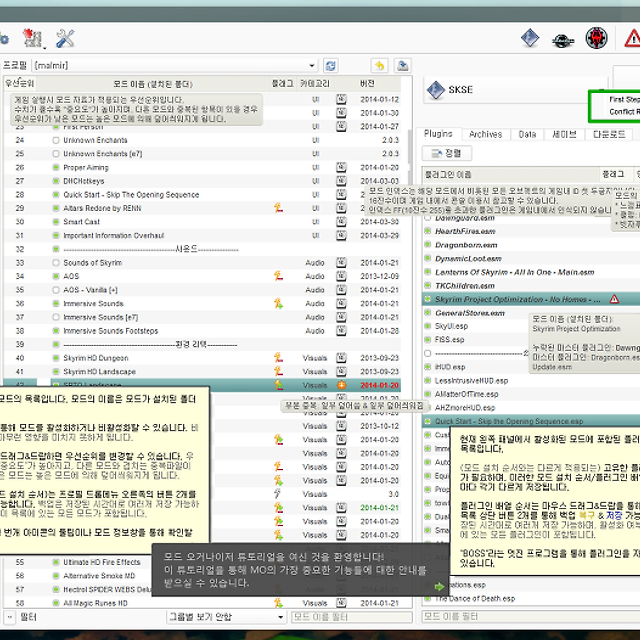Click the blue diamond icon in toolbar
The height and width of the screenshot is (640, 640).
click(x=530, y=39)
